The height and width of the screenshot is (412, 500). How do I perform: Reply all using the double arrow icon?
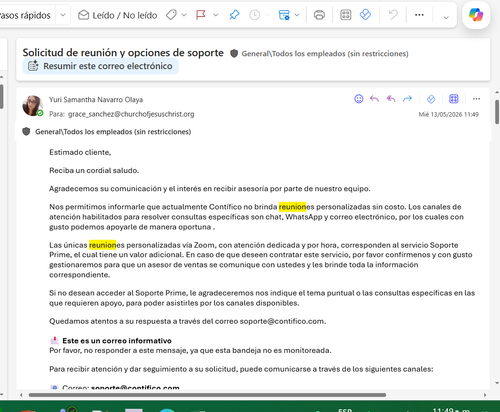[391, 99]
